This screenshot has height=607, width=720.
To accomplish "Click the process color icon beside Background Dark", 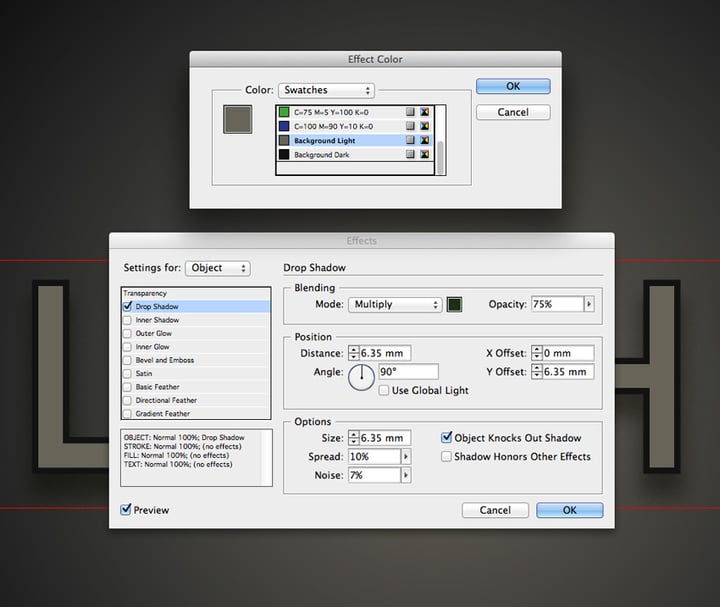I will (x=410, y=154).
